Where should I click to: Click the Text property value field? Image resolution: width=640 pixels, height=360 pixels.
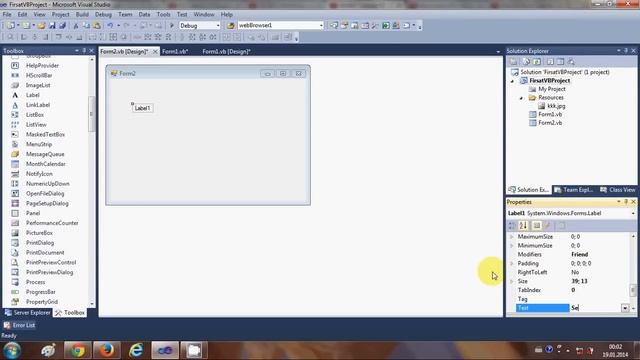(x=595, y=308)
